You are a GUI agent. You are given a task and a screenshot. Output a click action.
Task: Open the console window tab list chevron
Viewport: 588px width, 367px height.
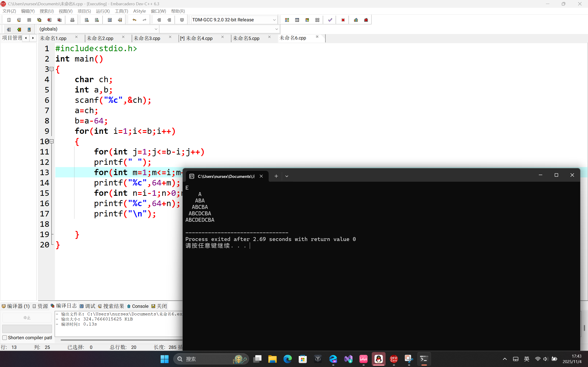287,176
